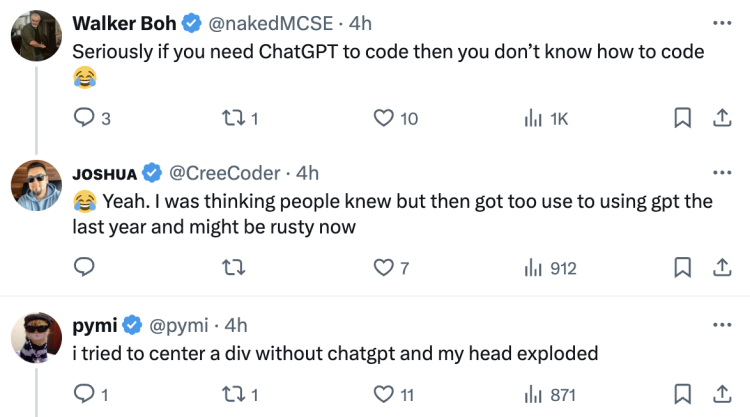The width and height of the screenshot is (750, 417).
Task: Open more options on JOSHUA's tweet
Action: [x=720, y=172]
